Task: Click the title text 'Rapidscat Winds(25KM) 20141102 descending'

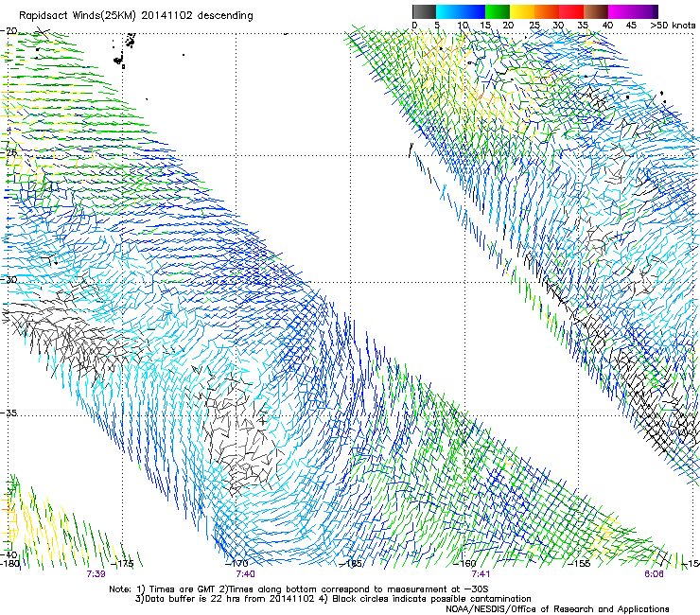Action: (136, 16)
